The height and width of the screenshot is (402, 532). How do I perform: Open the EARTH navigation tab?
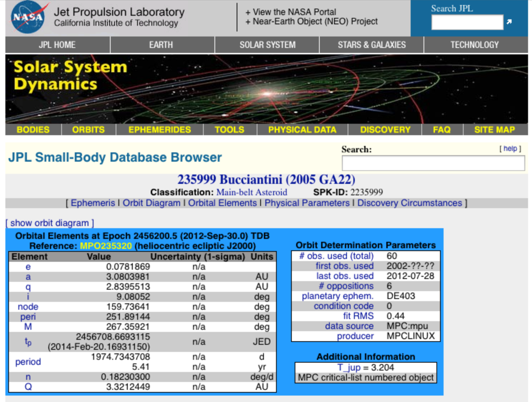pos(161,45)
